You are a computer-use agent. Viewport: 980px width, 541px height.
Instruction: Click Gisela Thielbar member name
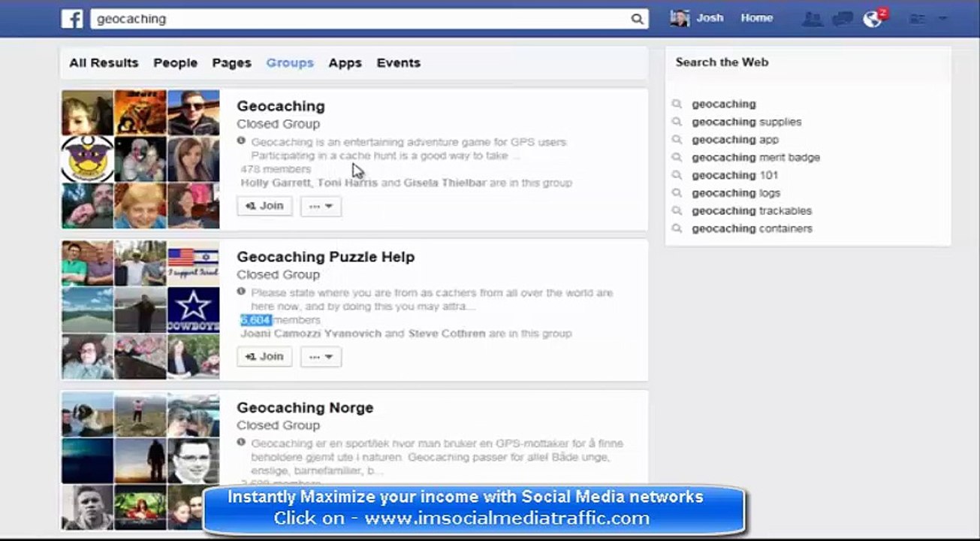[445, 183]
